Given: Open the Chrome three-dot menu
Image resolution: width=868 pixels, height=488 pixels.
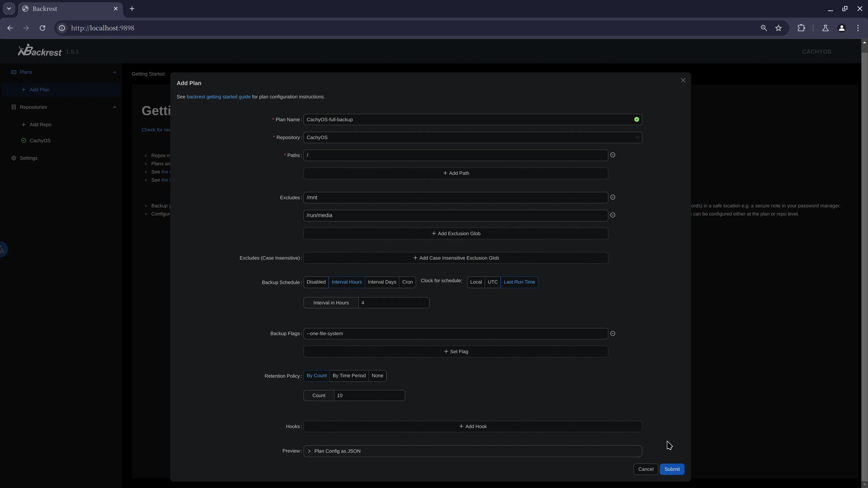Looking at the screenshot, I should [x=858, y=28].
